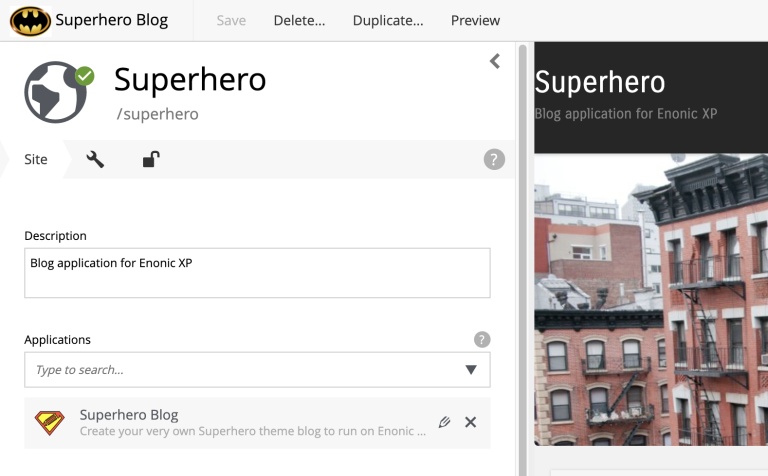Click the help icon beside Applications
Screen dimensions: 768x476
[x=482, y=339]
